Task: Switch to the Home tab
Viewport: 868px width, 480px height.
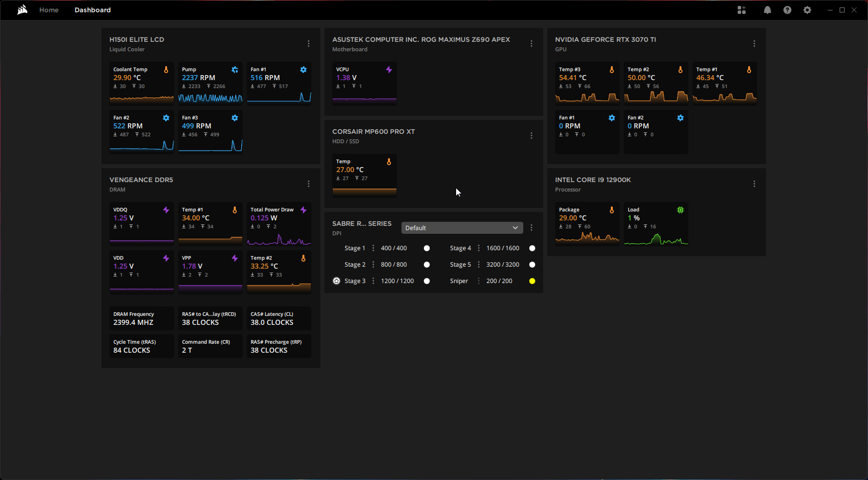Action: (x=49, y=10)
